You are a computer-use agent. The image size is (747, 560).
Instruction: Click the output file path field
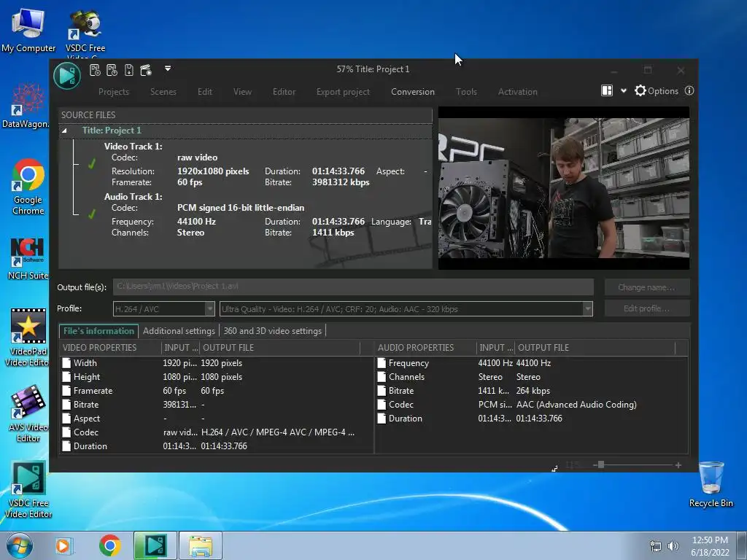pyautogui.click(x=354, y=287)
